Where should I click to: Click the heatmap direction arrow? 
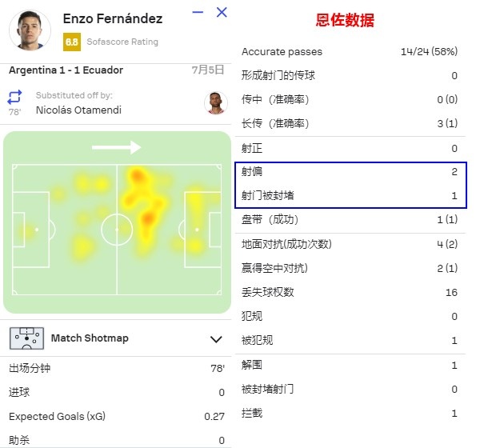point(116,147)
